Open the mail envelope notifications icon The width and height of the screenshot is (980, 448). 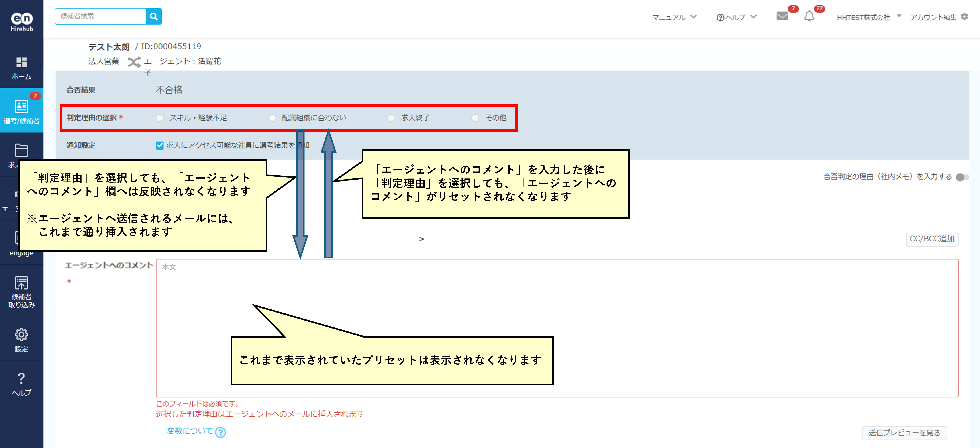tap(782, 16)
